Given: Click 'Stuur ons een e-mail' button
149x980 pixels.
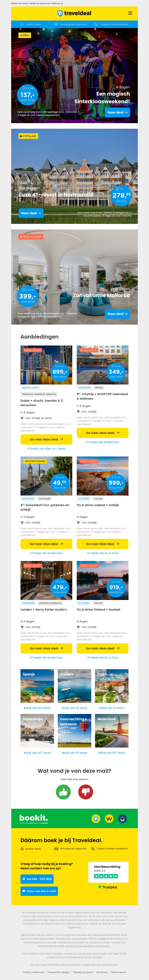Looking at the screenshot, I should coord(39,891).
